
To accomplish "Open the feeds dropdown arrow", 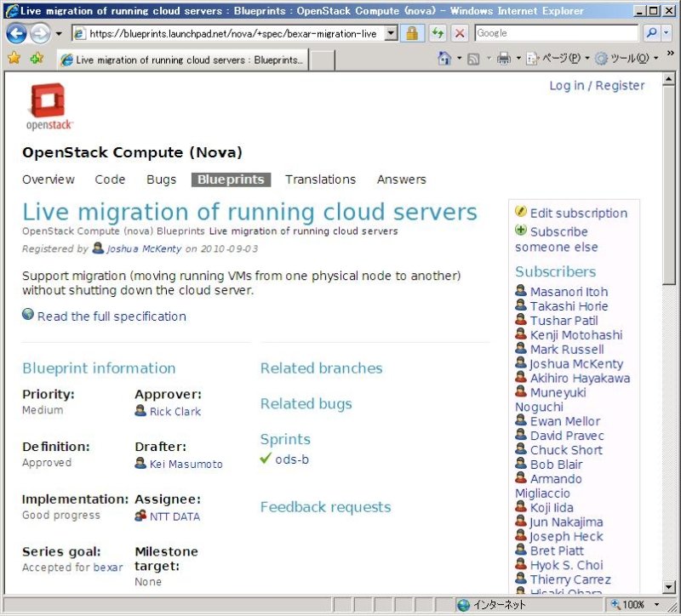I will click(x=489, y=58).
